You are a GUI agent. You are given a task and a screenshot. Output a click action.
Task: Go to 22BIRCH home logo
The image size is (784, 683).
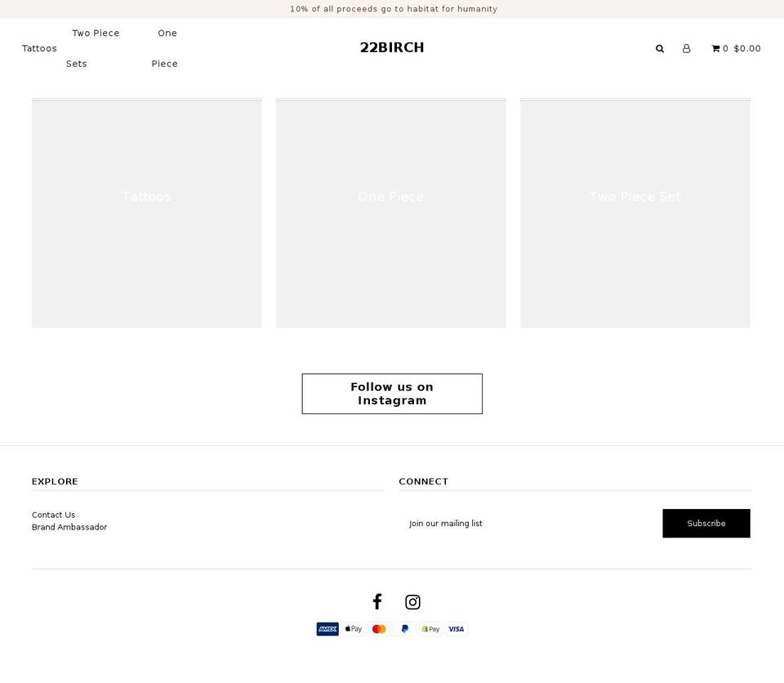pos(392,47)
